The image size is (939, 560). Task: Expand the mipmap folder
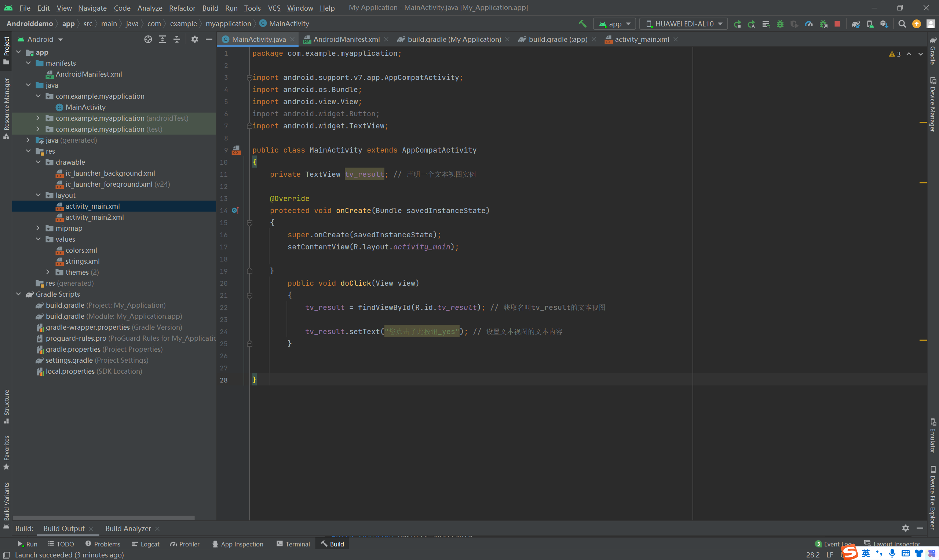[38, 228]
